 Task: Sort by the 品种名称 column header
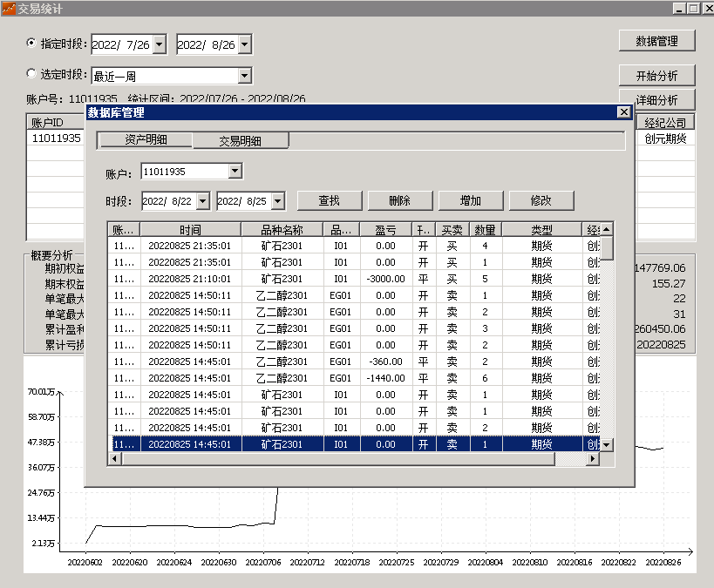282,230
